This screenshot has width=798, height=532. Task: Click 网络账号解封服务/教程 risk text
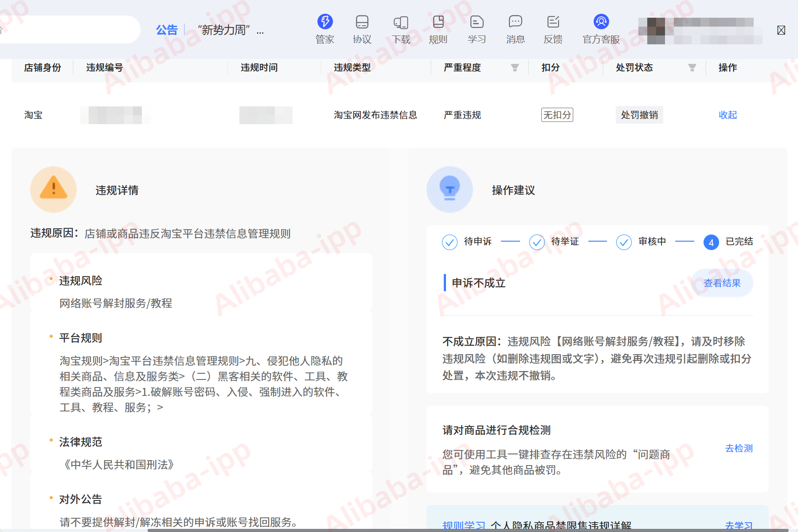116,303
